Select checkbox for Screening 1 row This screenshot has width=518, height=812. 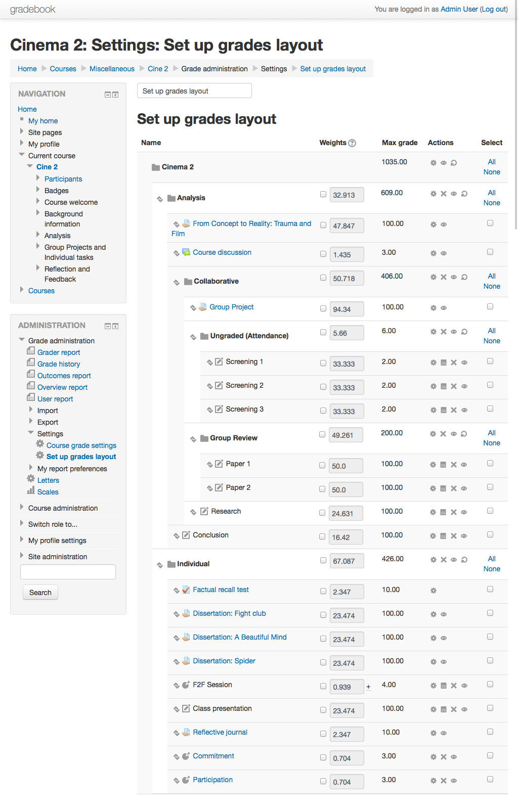tap(490, 361)
